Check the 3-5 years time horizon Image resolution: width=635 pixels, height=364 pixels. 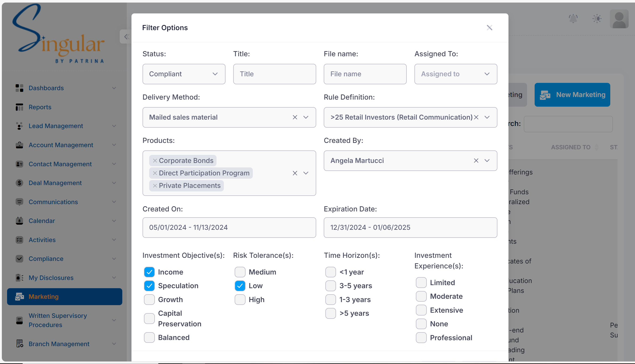[x=331, y=286]
